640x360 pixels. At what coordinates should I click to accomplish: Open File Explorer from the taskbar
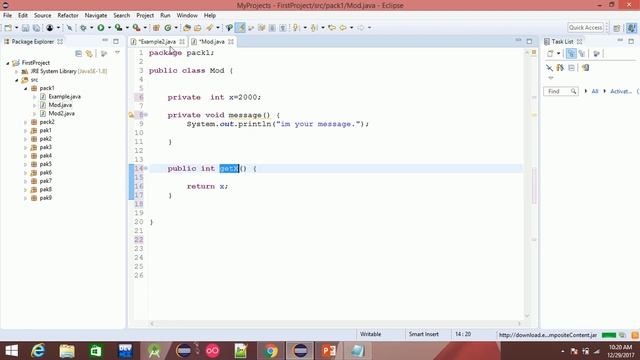(x=67, y=351)
